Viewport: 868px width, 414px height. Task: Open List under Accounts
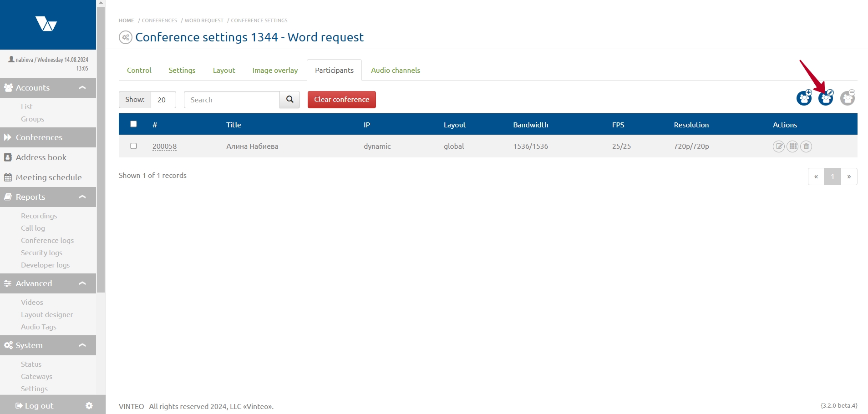coord(27,106)
